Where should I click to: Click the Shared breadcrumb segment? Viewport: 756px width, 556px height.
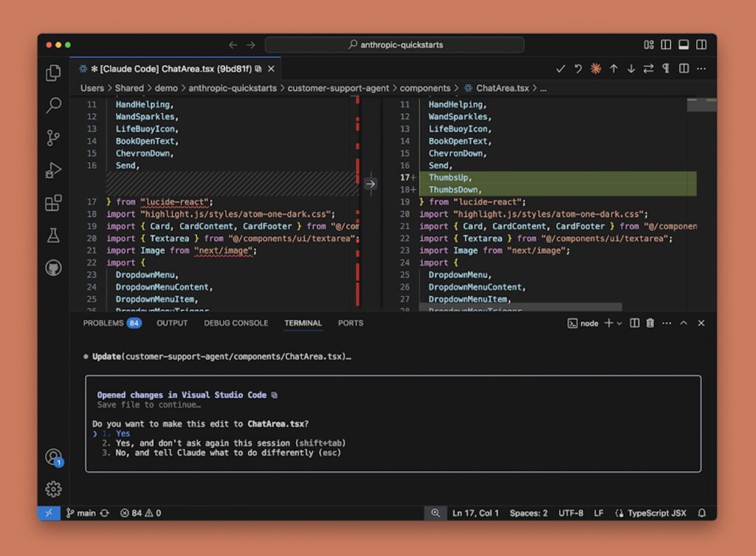click(x=129, y=89)
